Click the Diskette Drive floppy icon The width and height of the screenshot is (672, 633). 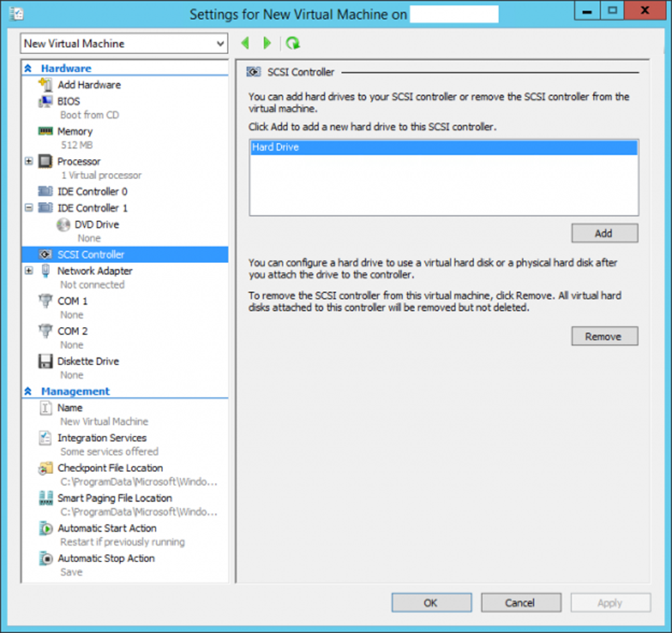(45, 362)
